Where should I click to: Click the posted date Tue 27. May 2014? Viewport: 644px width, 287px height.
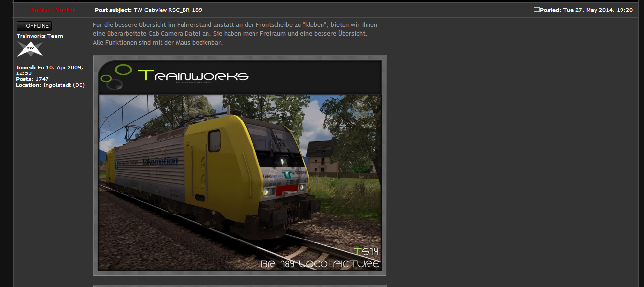pos(598,10)
